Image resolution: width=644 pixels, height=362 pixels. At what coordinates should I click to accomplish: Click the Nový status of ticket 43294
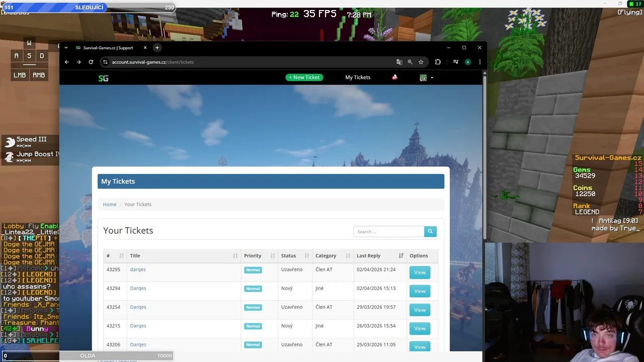(287, 288)
